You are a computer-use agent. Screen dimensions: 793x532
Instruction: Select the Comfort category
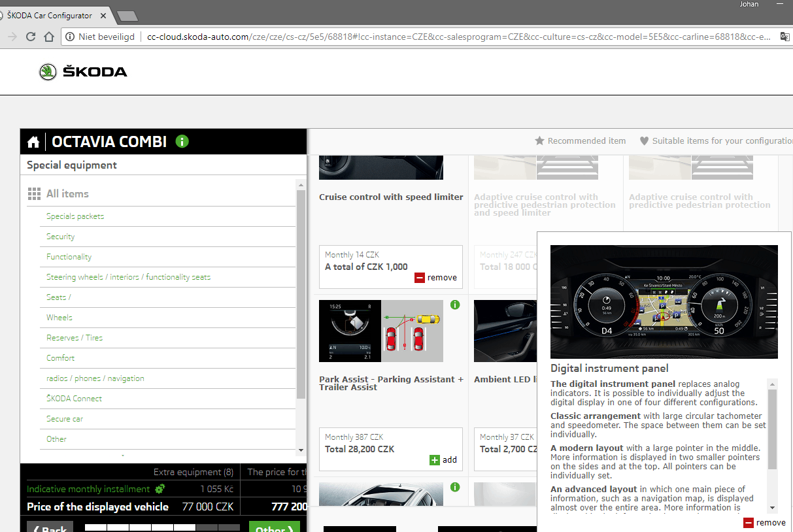click(x=61, y=358)
